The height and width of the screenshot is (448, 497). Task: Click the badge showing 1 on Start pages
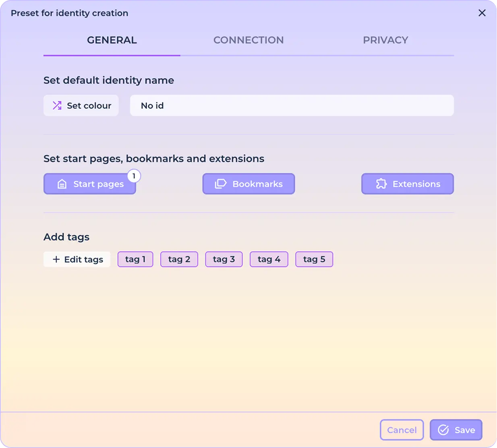click(x=134, y=176)
